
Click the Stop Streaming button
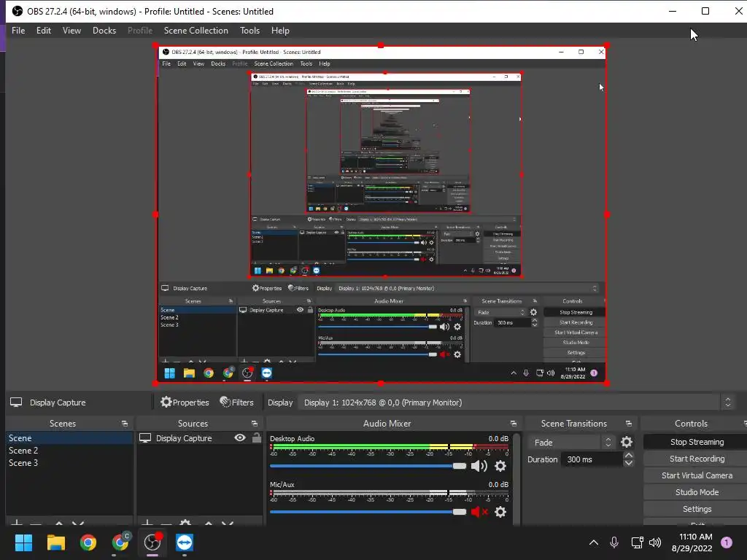pos(697,442)
